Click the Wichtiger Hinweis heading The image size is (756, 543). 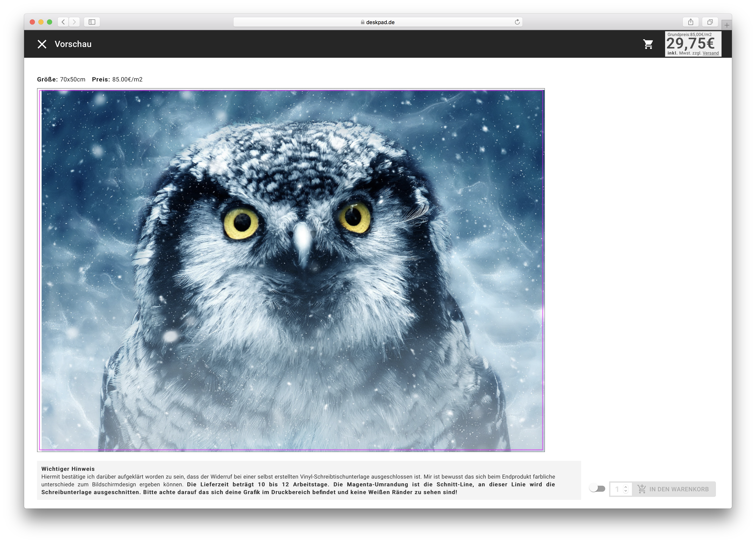(x=68, y=469)
